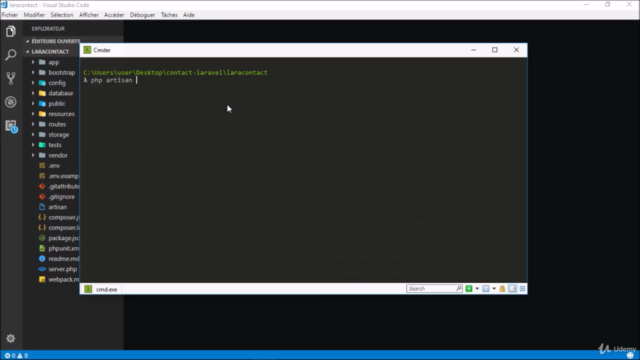Viewport: 640px width, 360px height.
Task: Maximize the Cmder window
Action: (495, 50)
